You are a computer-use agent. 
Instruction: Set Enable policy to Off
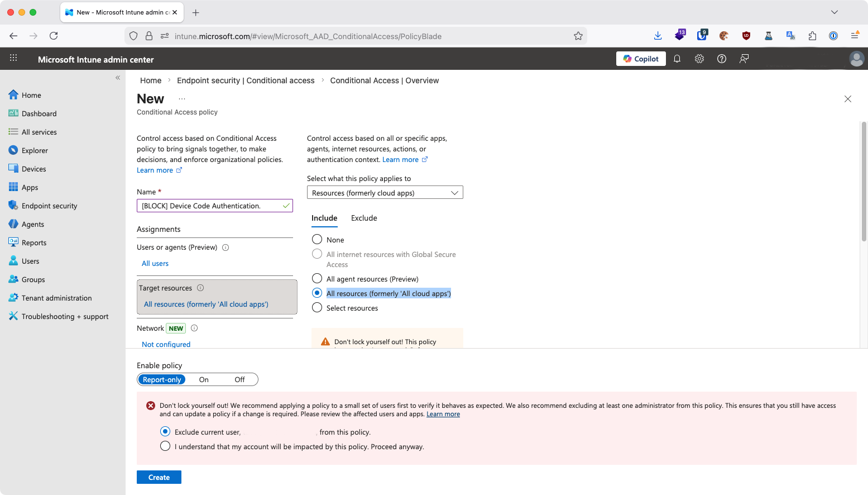click(239, 379)
